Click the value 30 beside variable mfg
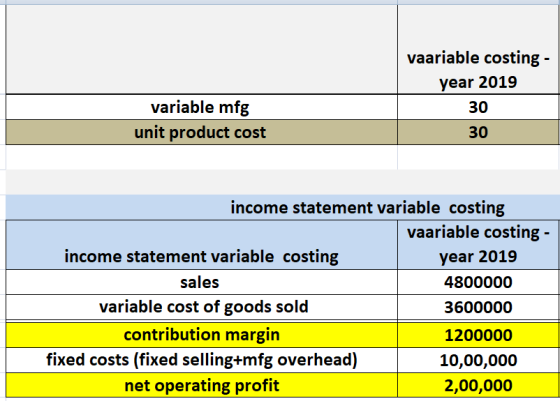This screenshot has height=401, width=560. 478,107
